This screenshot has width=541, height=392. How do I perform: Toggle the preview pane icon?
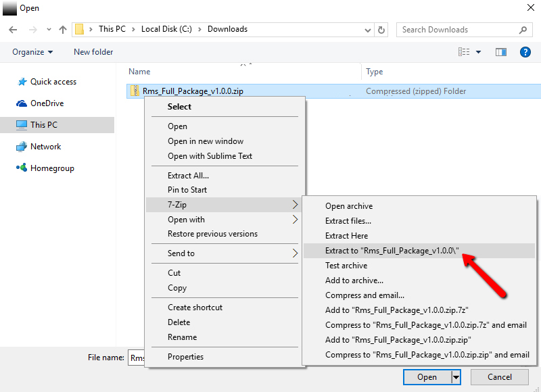(501, 52)
